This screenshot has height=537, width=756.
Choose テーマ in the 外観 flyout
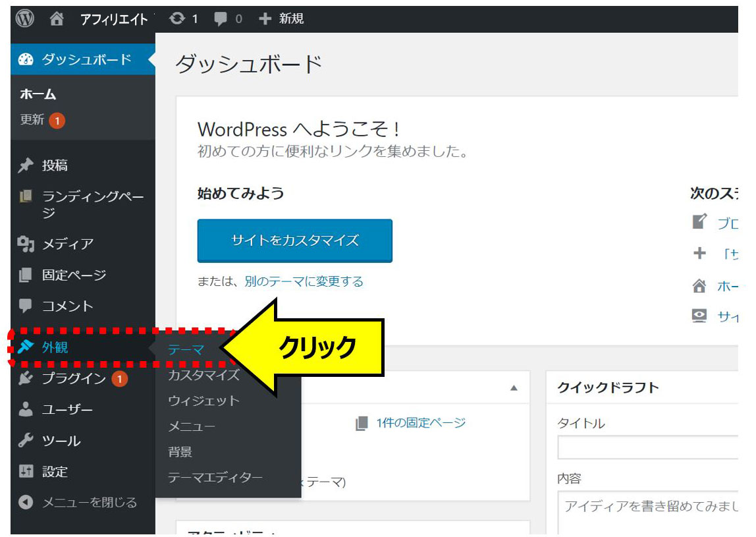(x=186, y=349)
